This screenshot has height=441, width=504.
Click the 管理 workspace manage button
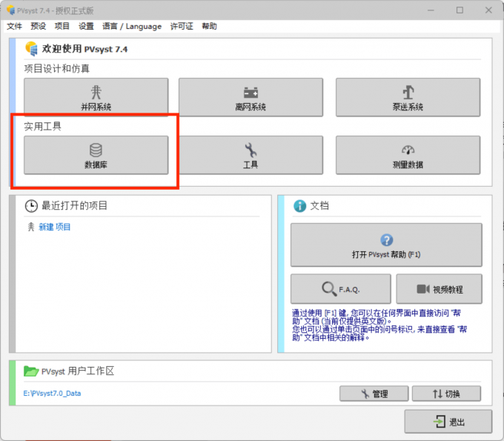374,394
